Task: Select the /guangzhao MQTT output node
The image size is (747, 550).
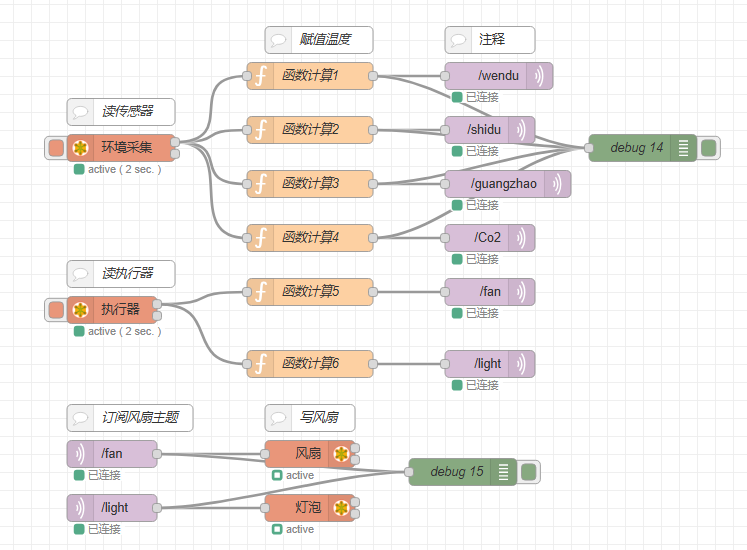Action: point(506,184)
